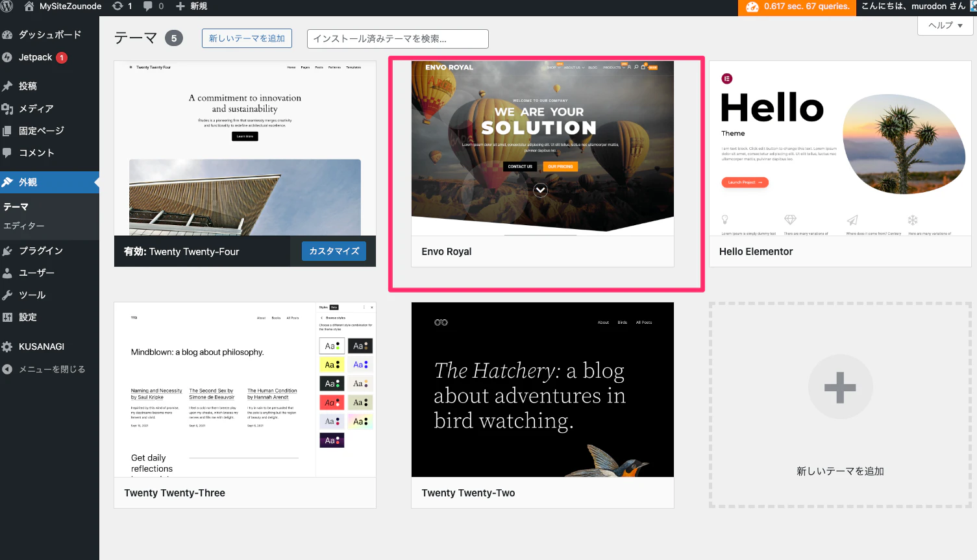Click the Envo Royal theme name
Viewport: 977px width, 560px height.
coord(447,252)
